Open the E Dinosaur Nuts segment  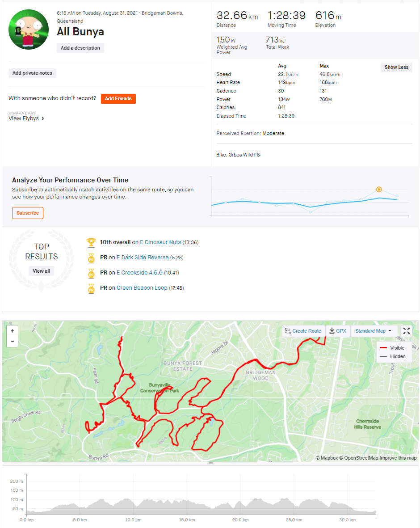pyautogui.click(x=160, y=242)
